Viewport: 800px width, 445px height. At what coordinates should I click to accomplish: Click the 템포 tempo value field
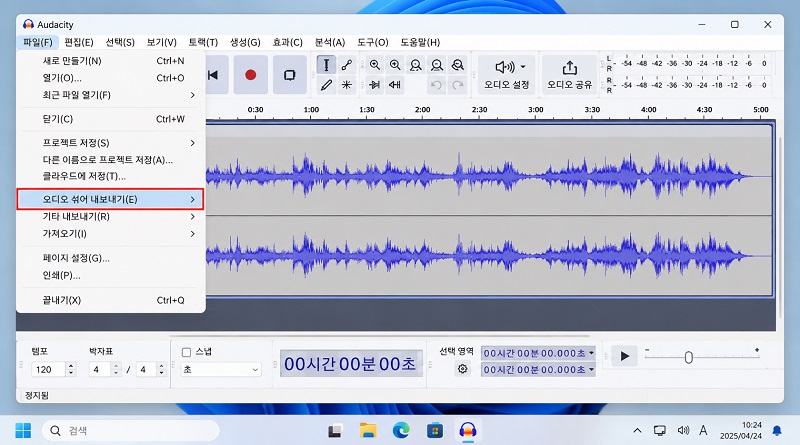(x=48, y=369)
